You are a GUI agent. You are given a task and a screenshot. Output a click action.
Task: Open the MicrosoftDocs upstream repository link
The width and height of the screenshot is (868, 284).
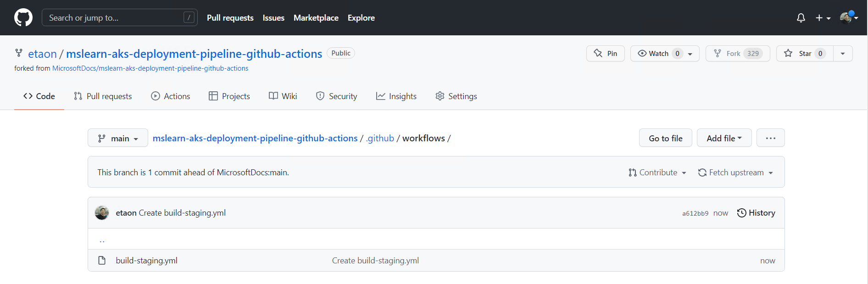pos(150,68)
